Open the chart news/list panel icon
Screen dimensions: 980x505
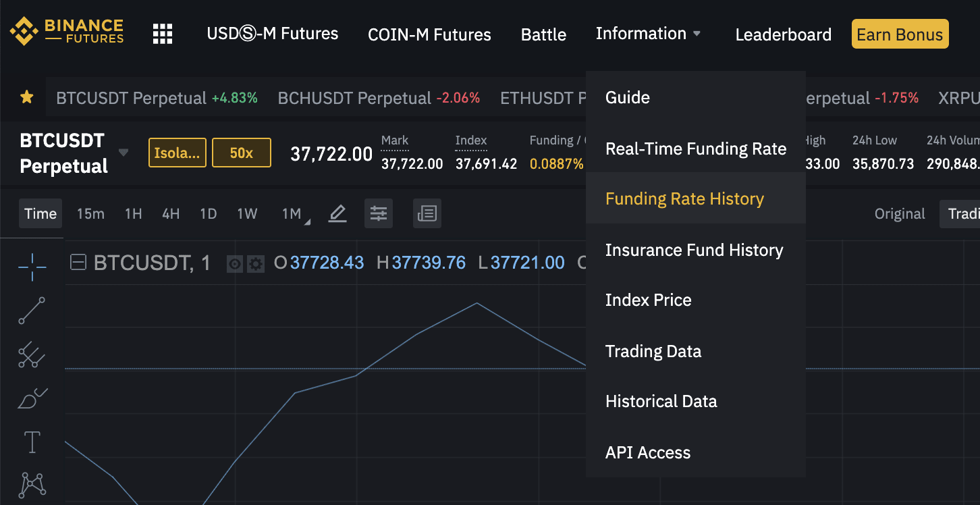[427, 213]
